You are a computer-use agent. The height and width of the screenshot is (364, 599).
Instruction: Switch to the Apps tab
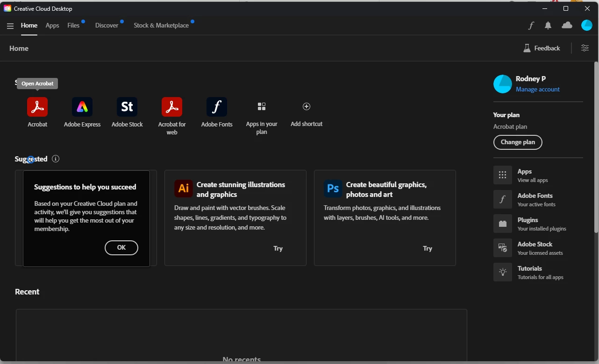[52, 25]
